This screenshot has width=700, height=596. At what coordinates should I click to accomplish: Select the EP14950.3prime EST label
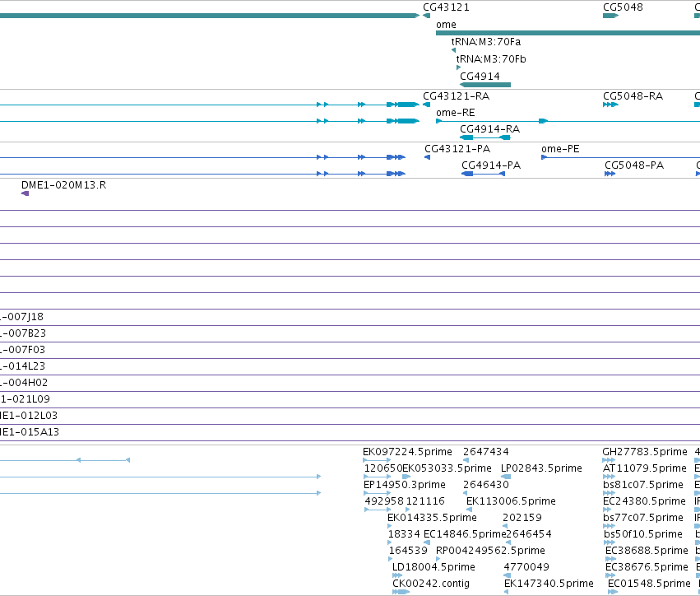point(405,485)
